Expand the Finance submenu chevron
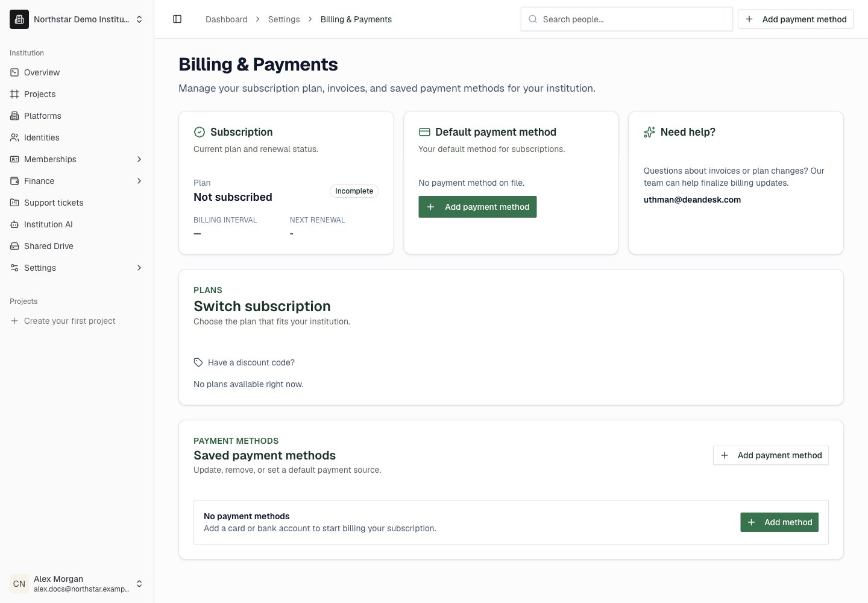Screen dimensions: 868x603 click(x=139, y=181)
